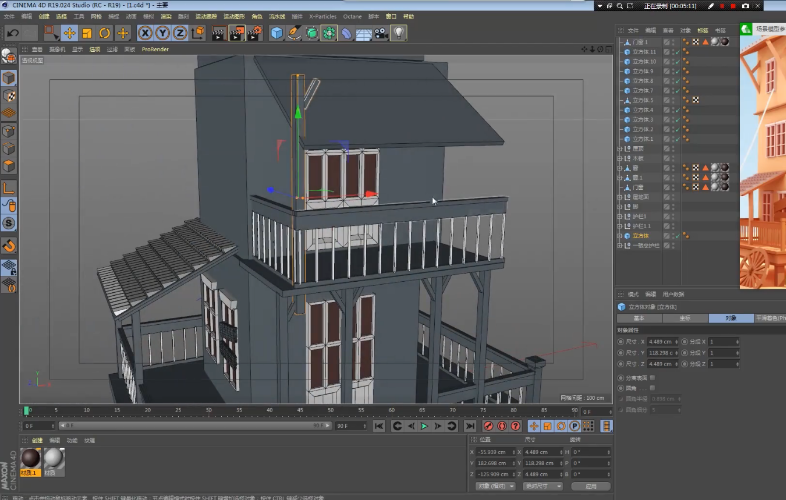Open the X-Particles menu

click(x=323, y=17)
